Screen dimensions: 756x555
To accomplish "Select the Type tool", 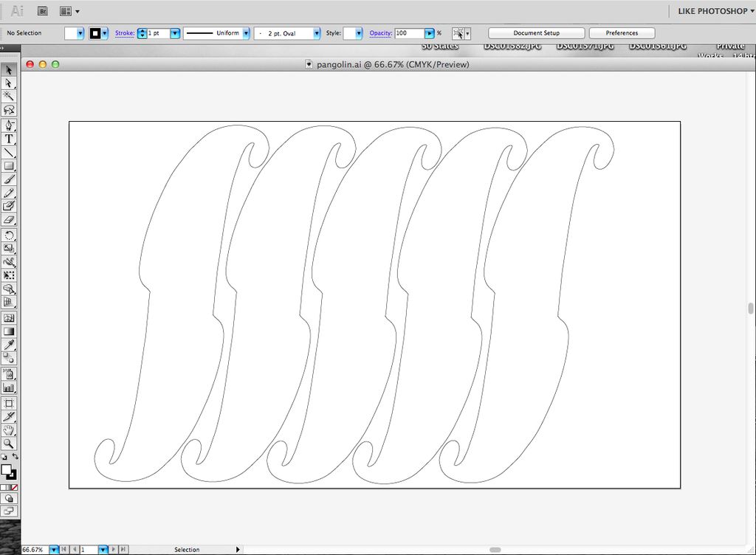I will pyautogui.click(x=9, y=139).
